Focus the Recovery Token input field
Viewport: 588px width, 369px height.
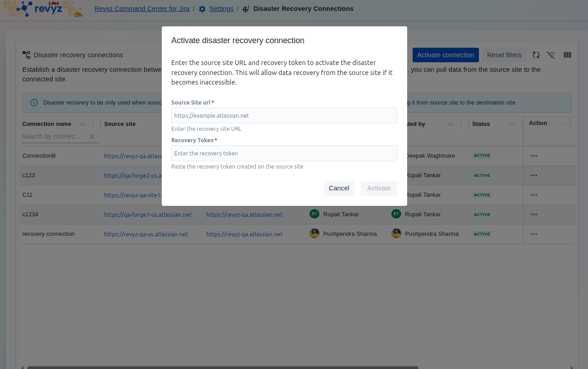284,153
